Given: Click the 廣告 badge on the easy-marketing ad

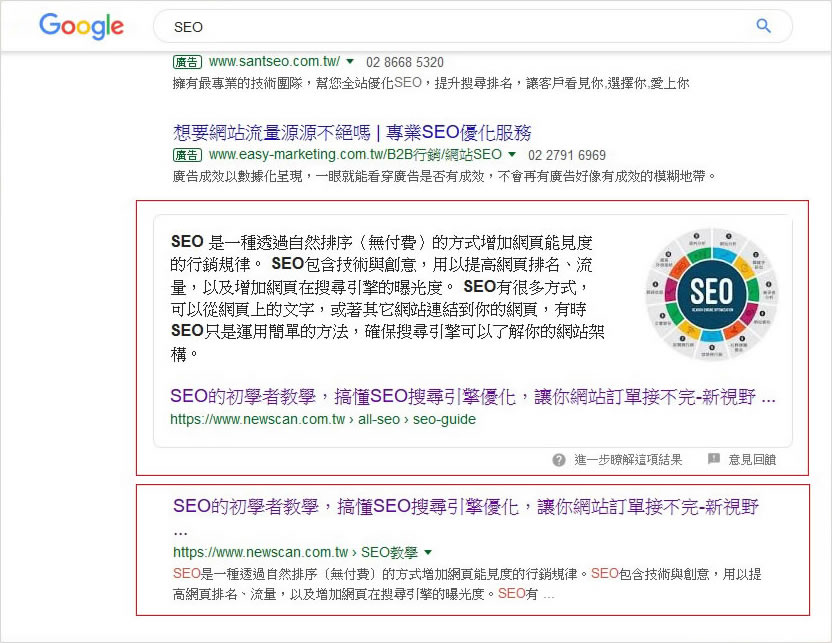Looking at the screenshot, I should click(x=187, y=155).
